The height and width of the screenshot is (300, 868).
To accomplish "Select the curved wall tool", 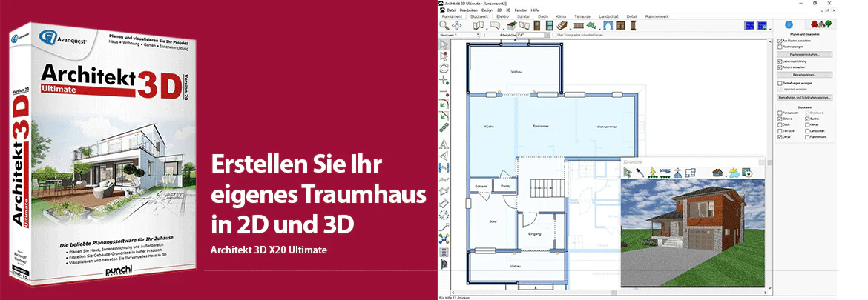I will [495, 25].
